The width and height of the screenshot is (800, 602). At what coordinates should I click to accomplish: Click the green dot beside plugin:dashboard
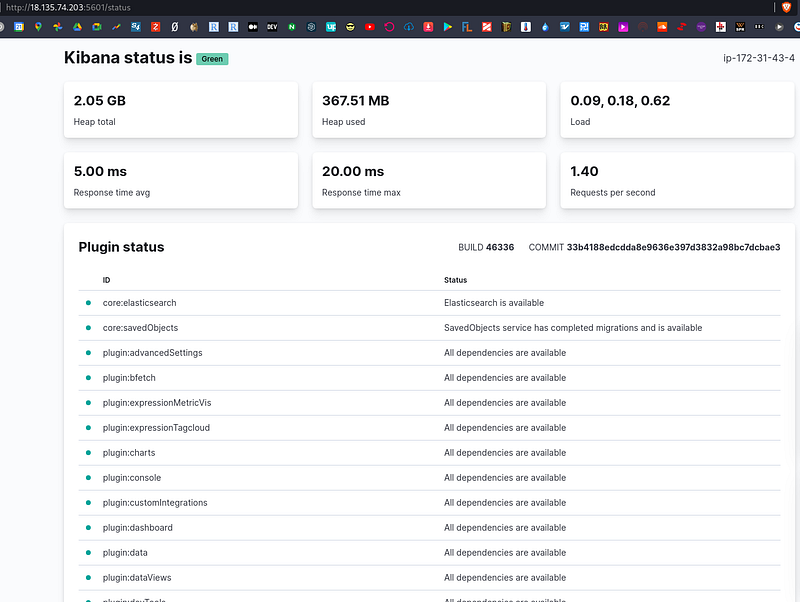tap(88, 528)
